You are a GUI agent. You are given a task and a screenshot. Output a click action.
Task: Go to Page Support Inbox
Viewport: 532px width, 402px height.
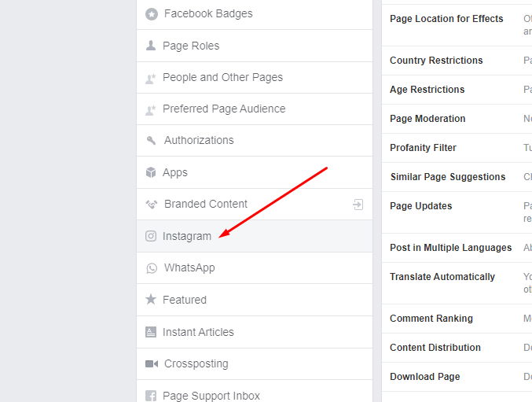point(255,393)
